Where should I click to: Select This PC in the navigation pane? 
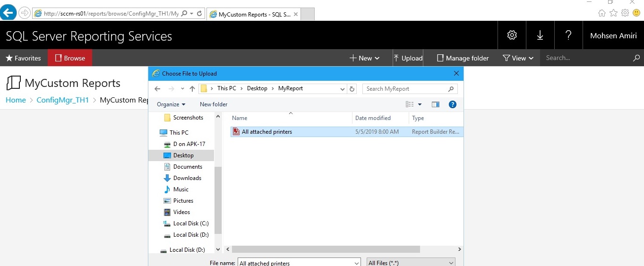coord(174,133)
